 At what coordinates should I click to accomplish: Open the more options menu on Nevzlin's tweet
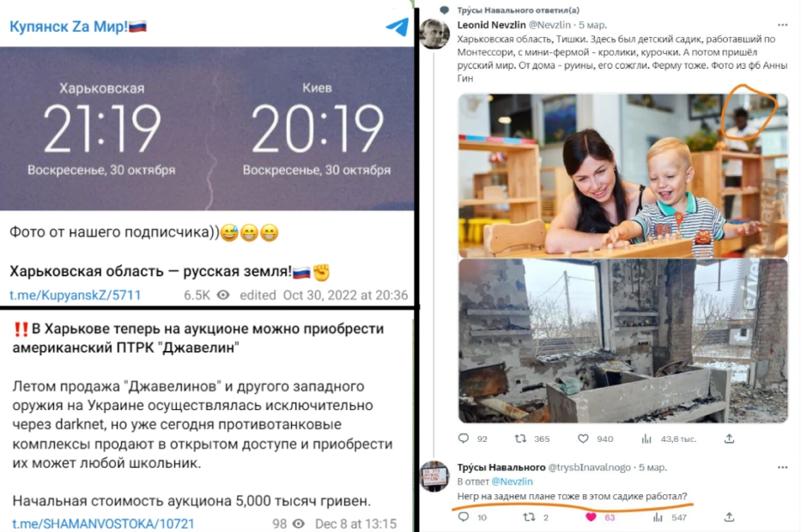pos(783,25)
